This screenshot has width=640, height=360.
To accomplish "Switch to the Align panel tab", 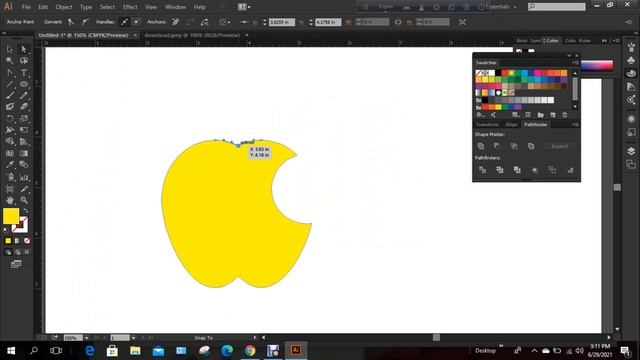I will click(511, 124).
